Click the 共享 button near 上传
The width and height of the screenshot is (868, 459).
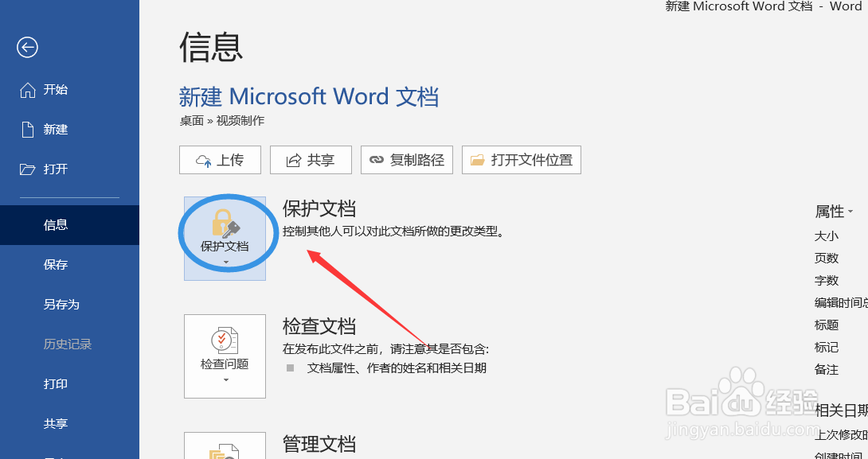pos(311,160)
